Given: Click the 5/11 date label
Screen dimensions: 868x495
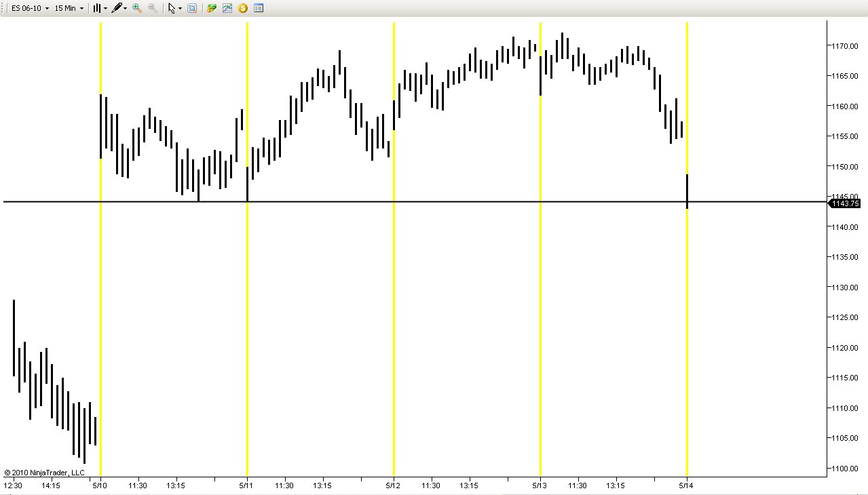Looking at the screenshot, I should coord(246,486).
